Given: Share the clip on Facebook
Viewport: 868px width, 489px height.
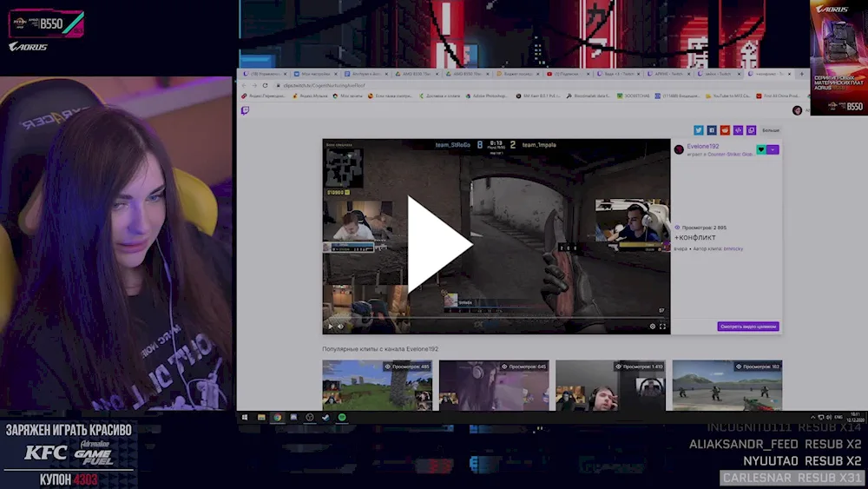Looking at the screenshot, I should click(712, 130).
